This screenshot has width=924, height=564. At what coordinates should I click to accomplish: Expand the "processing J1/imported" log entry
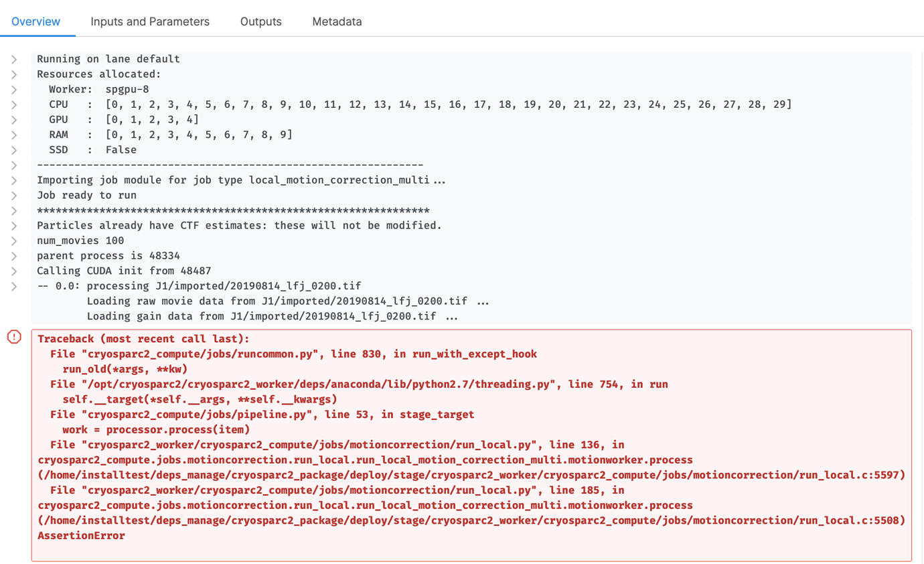(13, 286)
